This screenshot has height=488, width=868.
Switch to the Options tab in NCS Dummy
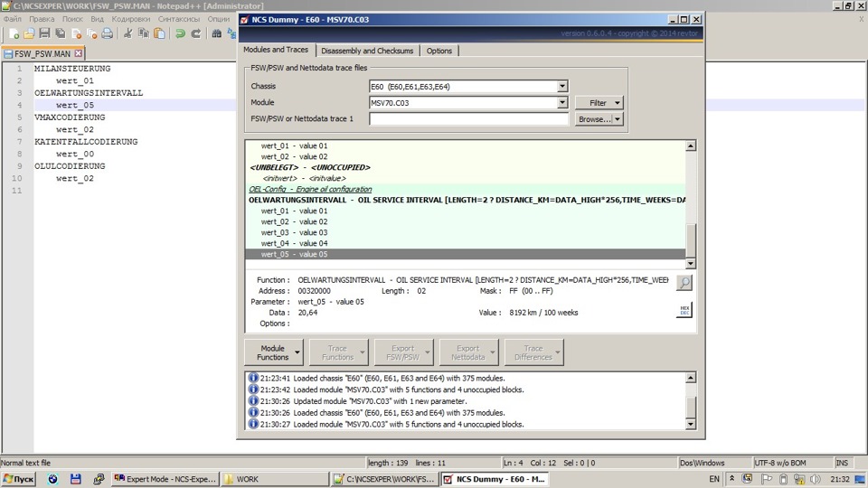pos(439,51)
